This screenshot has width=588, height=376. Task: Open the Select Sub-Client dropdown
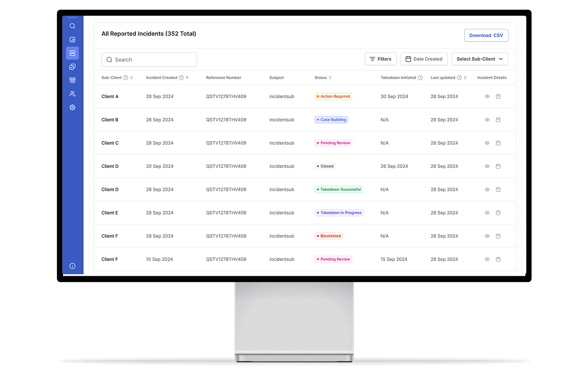[480, 58]
